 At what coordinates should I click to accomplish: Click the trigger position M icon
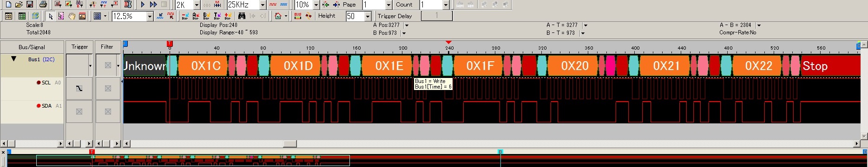pyautogui.click(x=217, y=5)
